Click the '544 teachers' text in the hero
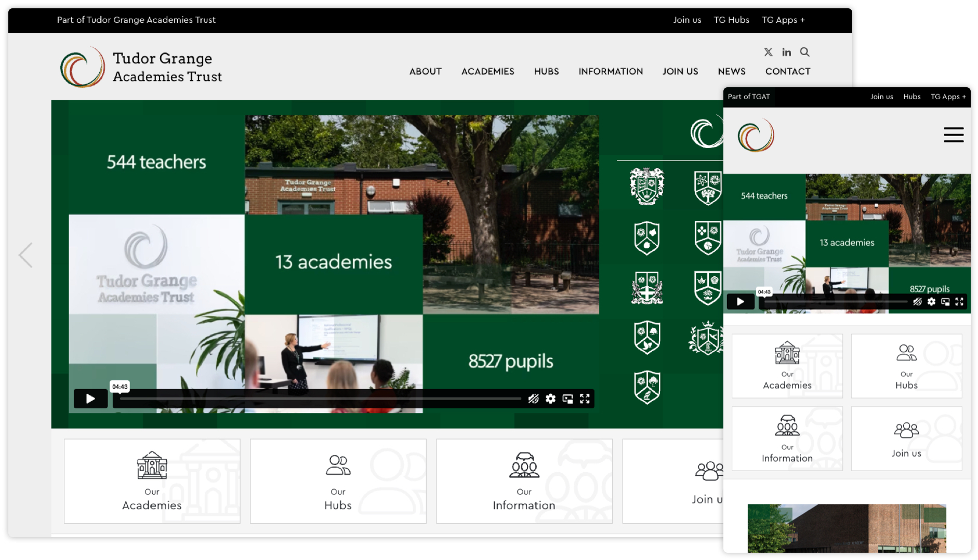Screen dimensions: 978x560 (156, 162)
